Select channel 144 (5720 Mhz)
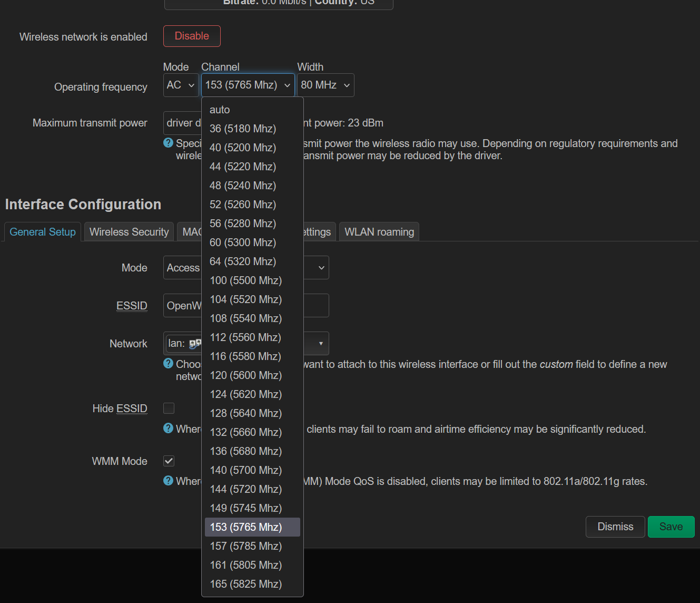Screen dimensions: 700x603 point(252,489)
